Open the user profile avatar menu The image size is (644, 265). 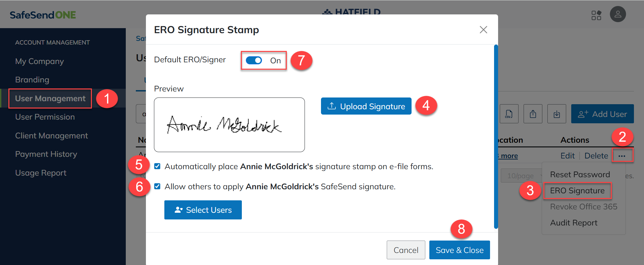pyautogui.click(x=618, y=14)
